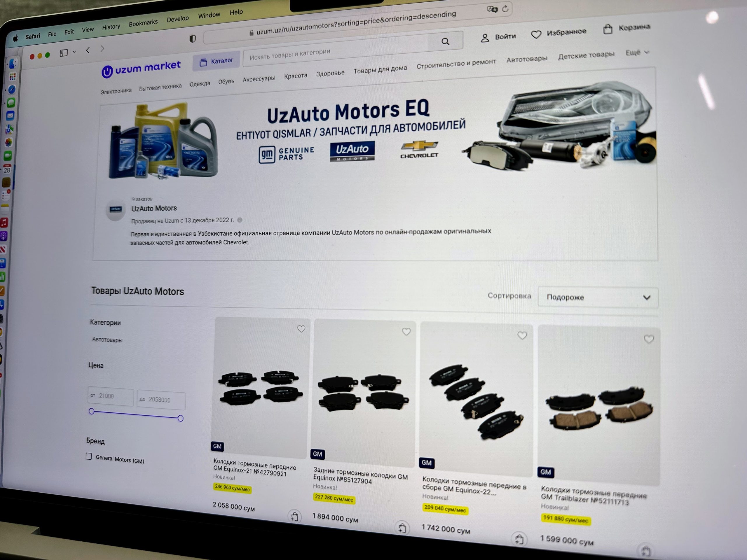Open Music from the Dock

[4, 223]
